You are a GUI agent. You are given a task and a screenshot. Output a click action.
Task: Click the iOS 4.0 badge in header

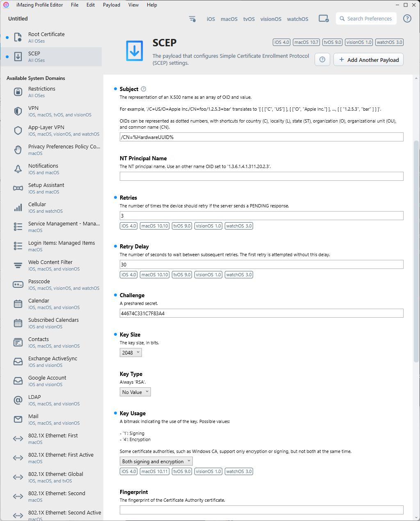click(282, 42)
